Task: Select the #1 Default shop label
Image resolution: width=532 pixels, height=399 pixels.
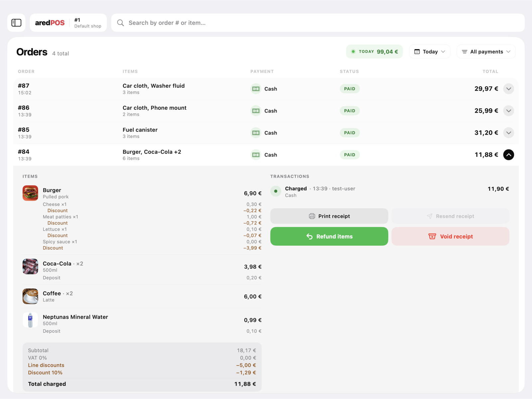Action: [x=87, y=23]
